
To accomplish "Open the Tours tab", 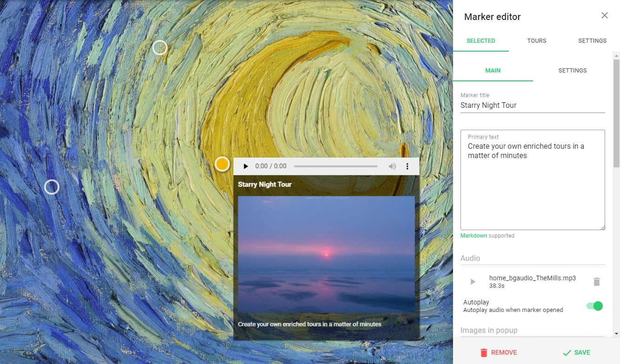I will pos(537,41).
